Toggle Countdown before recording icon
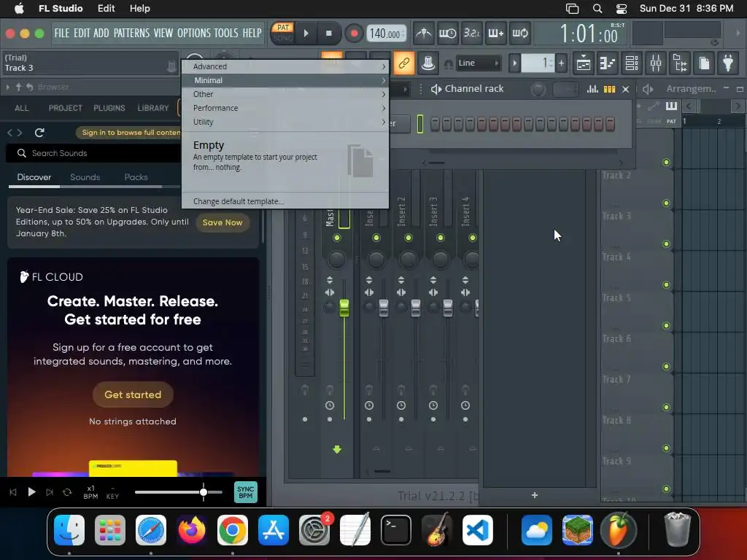The width and height of the screenshot is (747, 560). click(x=471, y=34)
